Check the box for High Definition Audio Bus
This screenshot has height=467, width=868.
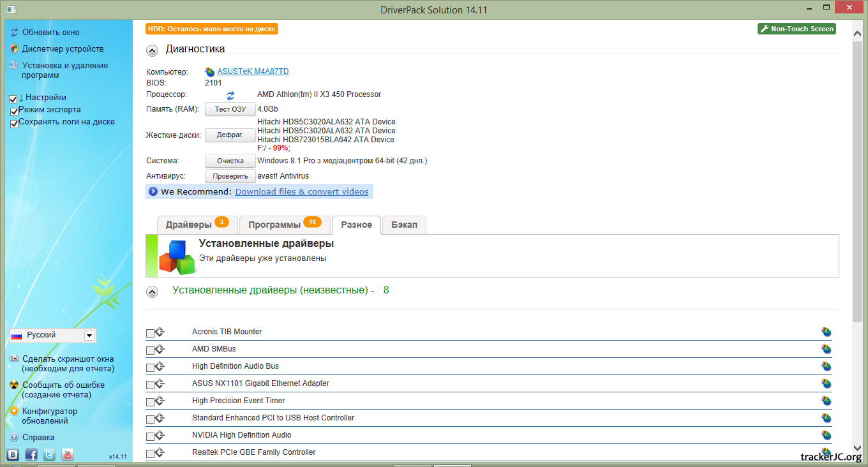(x=150, y=367)
